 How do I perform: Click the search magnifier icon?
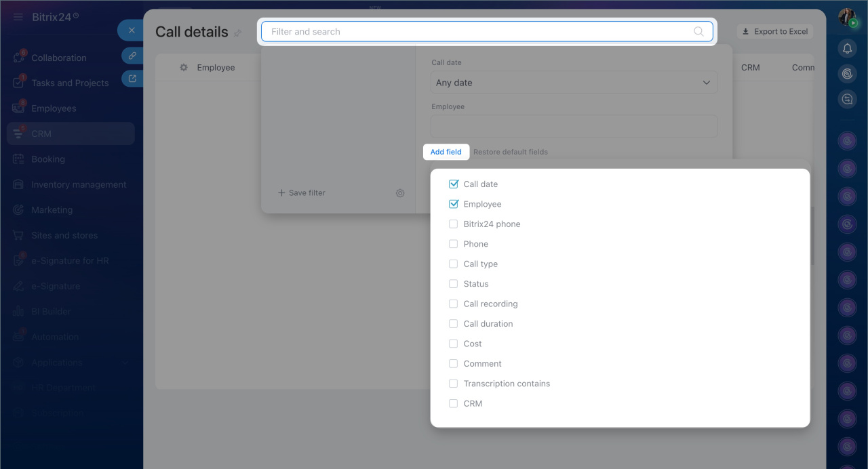[698, 32]
